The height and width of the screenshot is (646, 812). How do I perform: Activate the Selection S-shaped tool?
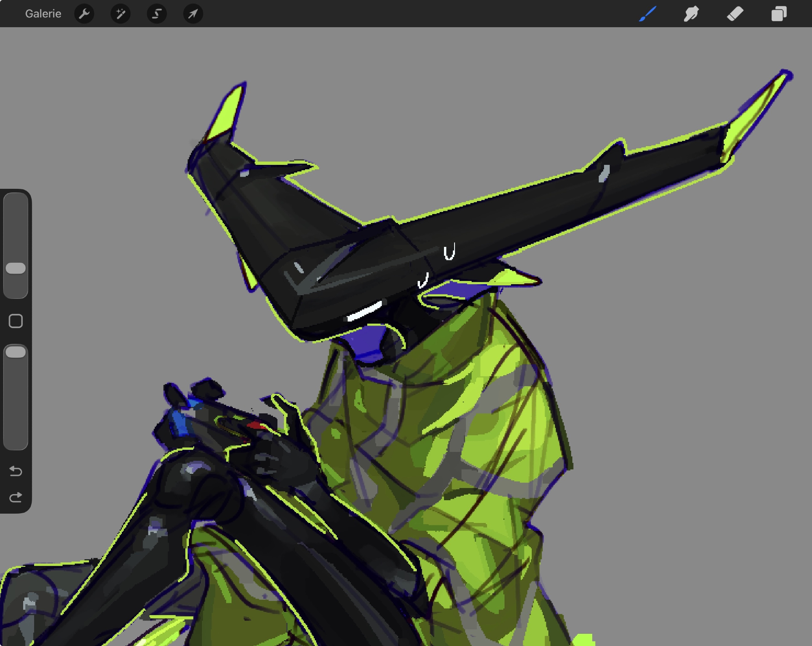click(x=156, y=14)
